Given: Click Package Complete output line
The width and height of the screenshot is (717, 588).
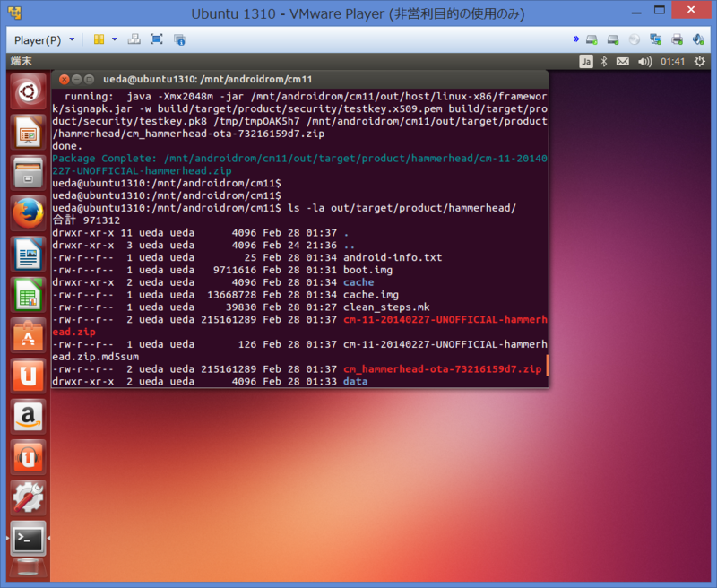Looking at the screenshot, I should pos(299,165).
